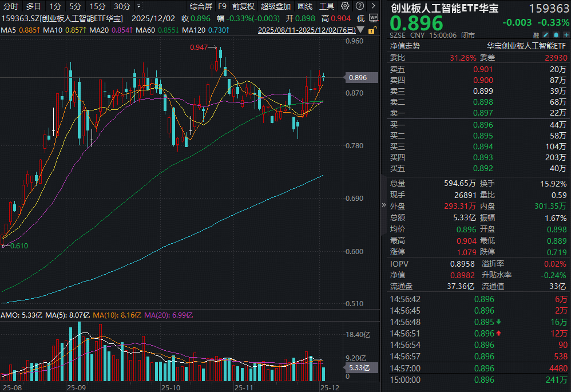Open the date range dropdown triangle
Screen dimensions: 571x392
[362, 30]
